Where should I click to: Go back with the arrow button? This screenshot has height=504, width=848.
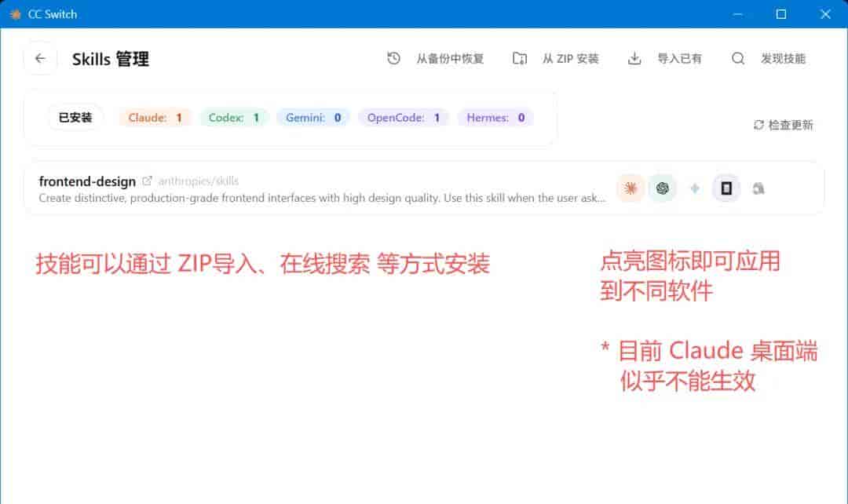(x=40, y=58)
